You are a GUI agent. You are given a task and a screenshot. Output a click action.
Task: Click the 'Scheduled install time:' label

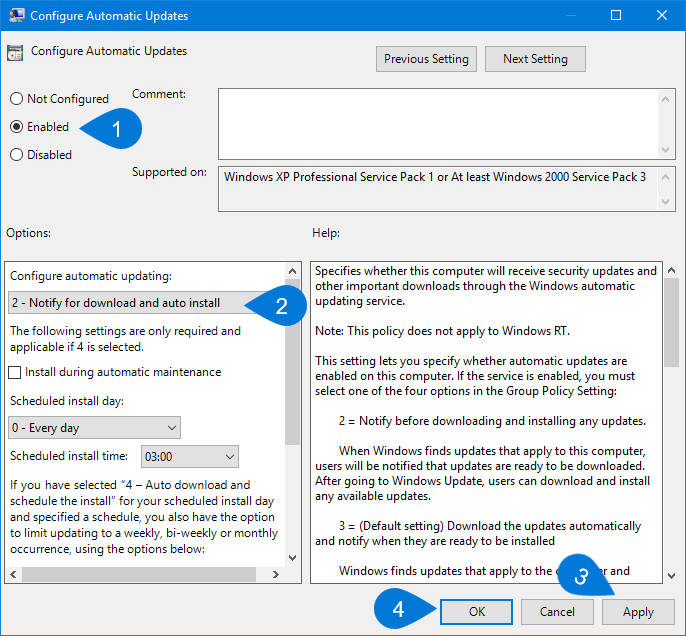click(69, 456)
